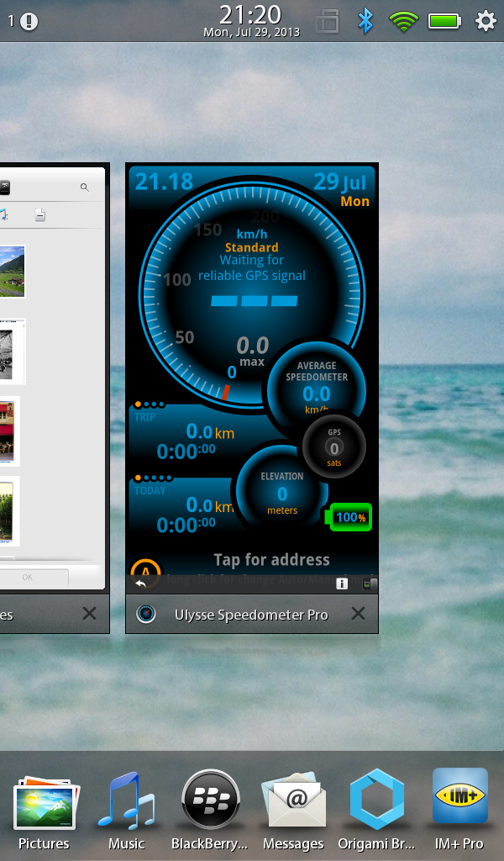
Task: Tap the orientation lock icon in status bar
Action: coord(328,21)
